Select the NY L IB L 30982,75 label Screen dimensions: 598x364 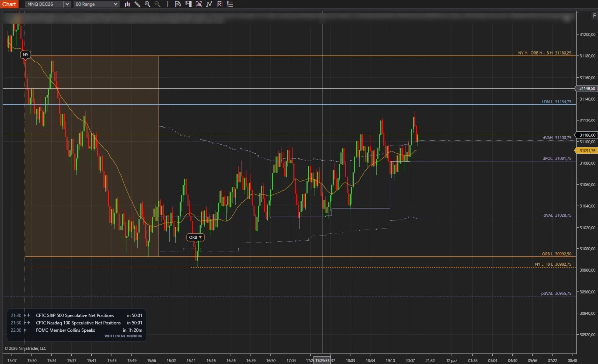coord(553,264)
